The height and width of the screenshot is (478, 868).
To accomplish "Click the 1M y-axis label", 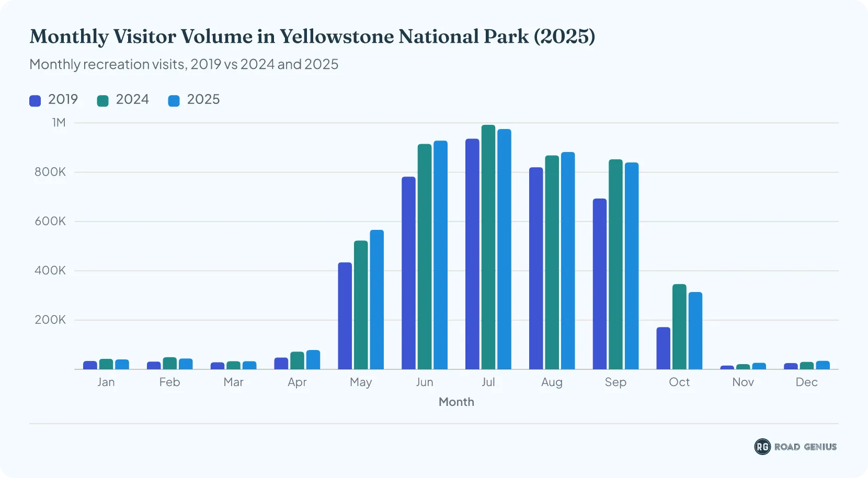I will (59, 123).
